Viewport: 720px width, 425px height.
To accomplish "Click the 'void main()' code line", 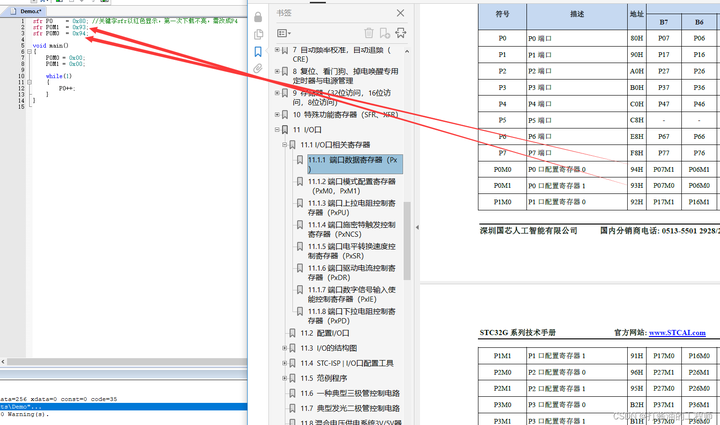I will pyautogui.click(x=51, y=45).
